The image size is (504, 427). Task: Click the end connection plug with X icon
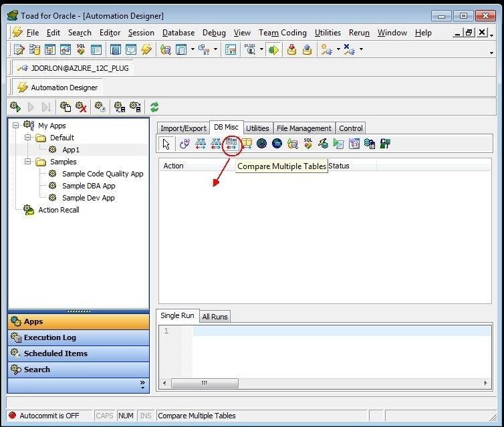[x=350, y=49]
